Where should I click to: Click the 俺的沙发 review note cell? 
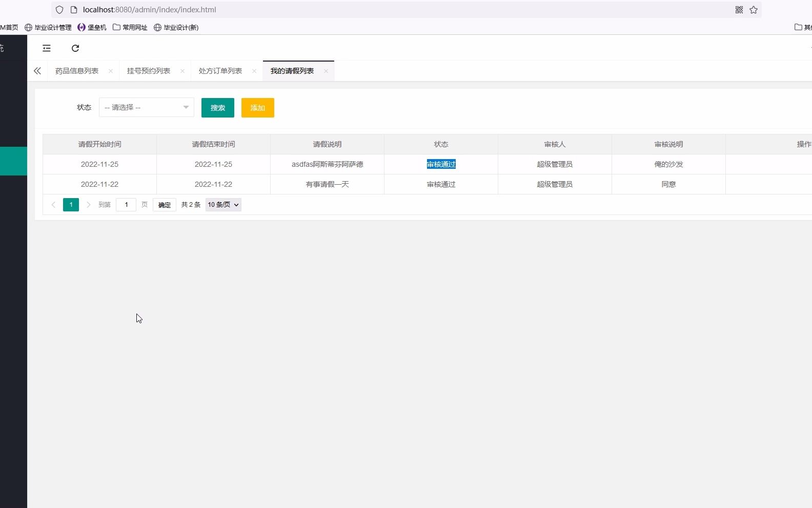(669, 164)
